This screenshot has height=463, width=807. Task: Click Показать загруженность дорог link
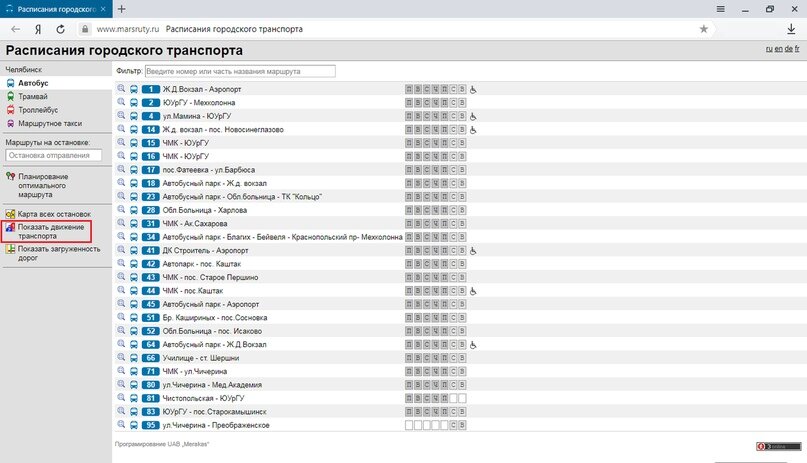tap(59, 253)
